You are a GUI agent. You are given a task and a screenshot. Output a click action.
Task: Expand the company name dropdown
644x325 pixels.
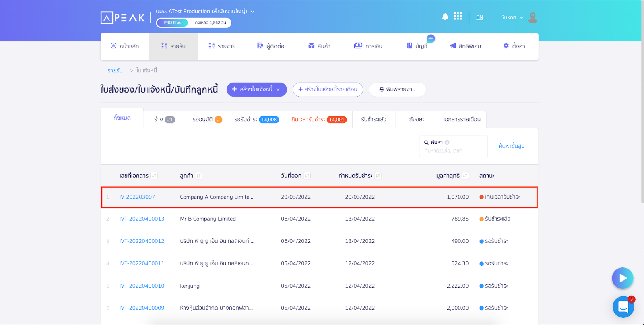(252, 11)
